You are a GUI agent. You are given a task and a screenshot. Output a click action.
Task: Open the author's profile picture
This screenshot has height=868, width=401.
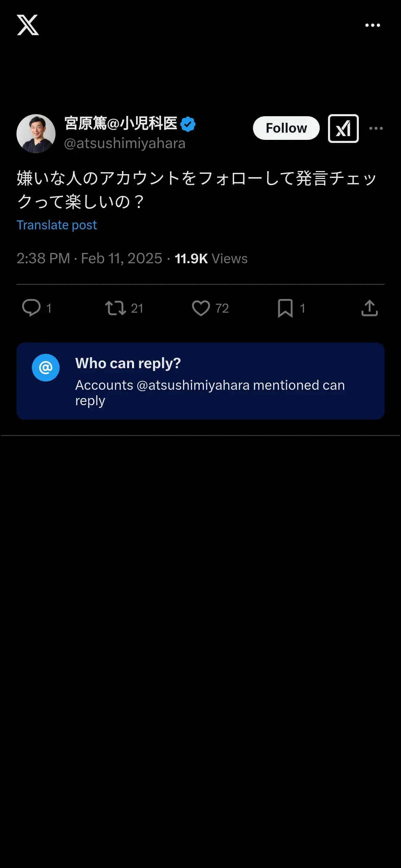click(36, 134)
